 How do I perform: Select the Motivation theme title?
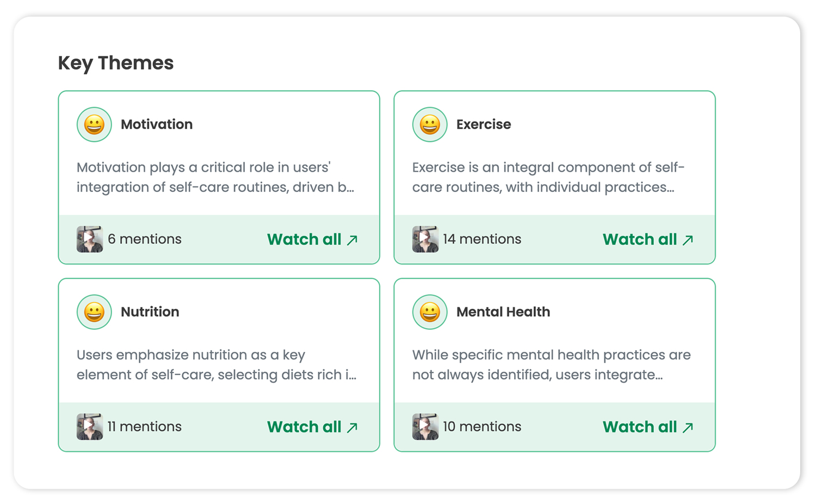157,125
